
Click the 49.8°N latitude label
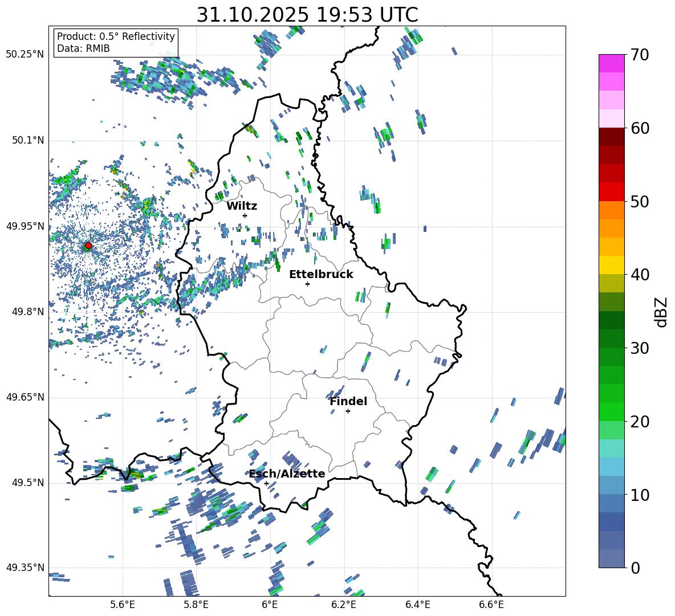point(28,312)
